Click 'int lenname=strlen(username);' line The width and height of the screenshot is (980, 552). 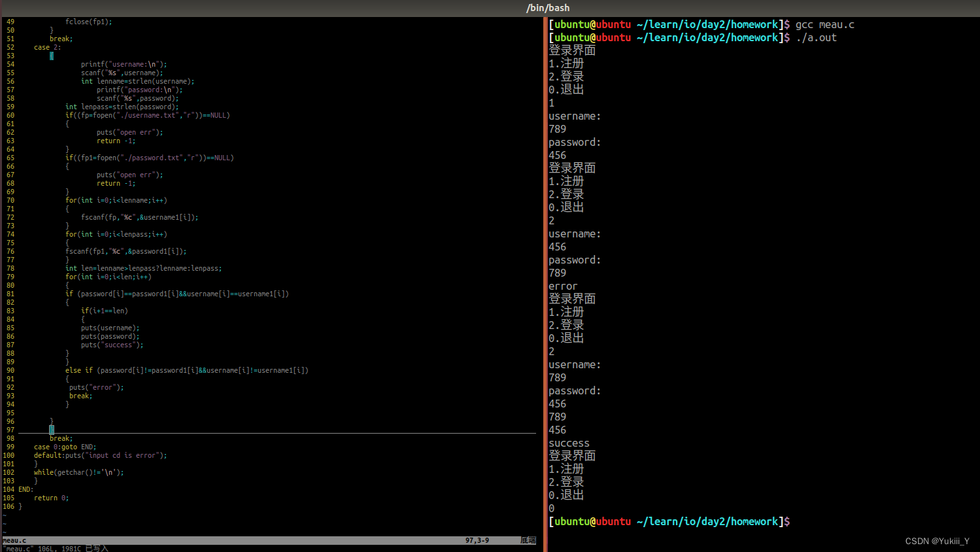pos(138,81)
